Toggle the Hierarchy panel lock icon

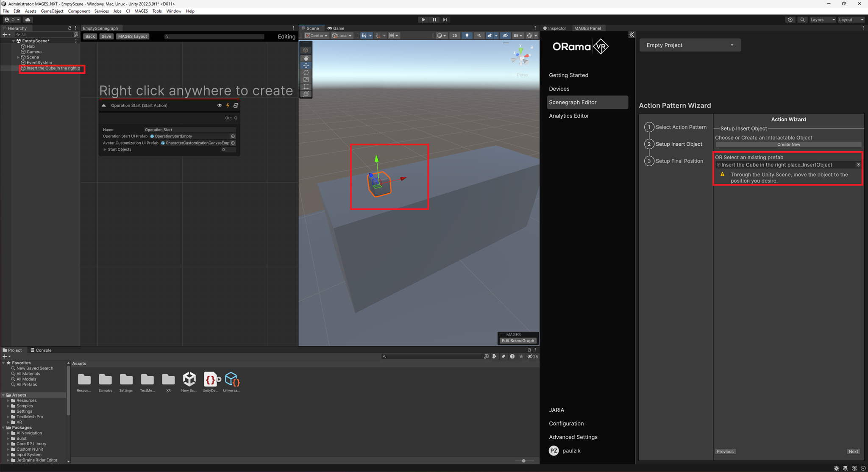70,28
